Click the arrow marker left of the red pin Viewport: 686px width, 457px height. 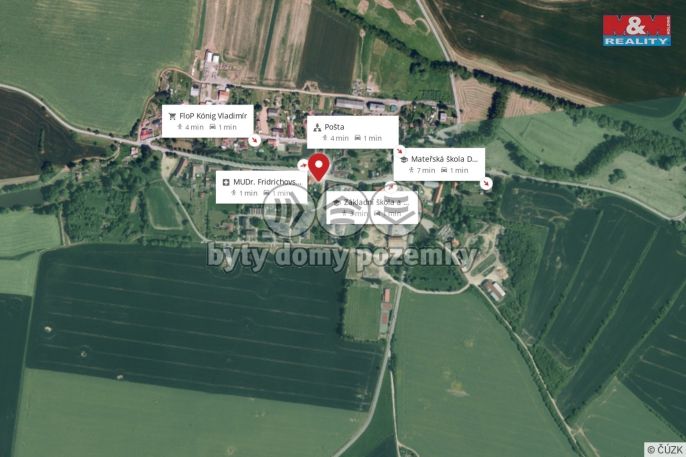click(x=302, y=166)
